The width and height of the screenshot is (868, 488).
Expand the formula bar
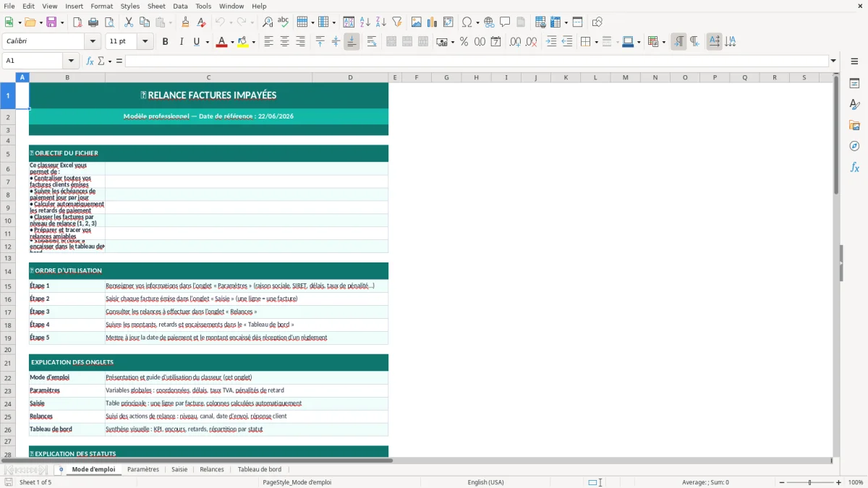(x=833, y=61)
